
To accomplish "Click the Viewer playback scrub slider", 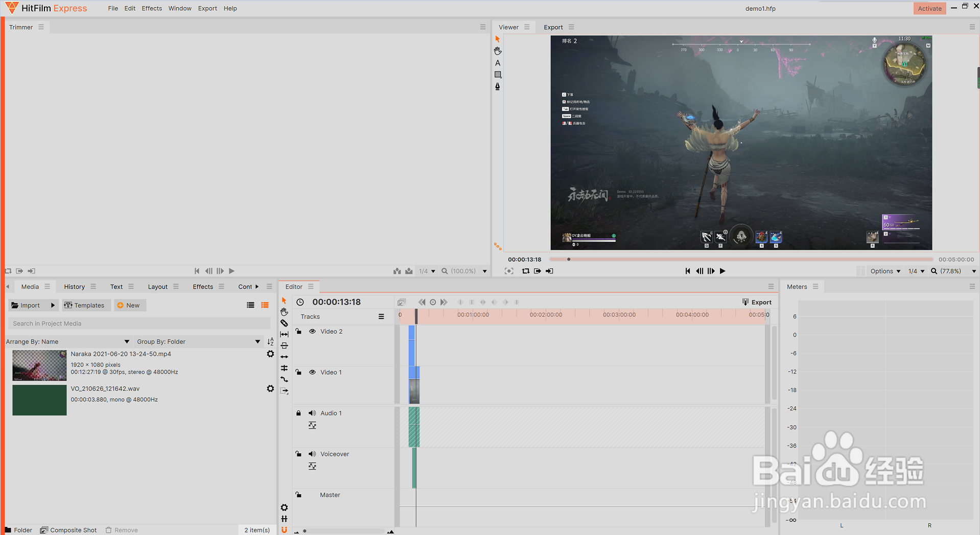I will [740, 259].
